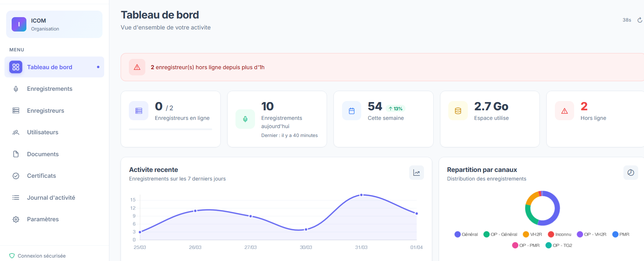644x261 pixels.
Task: Open Certificats from the sidebar
Action: [x=41, y=176]
